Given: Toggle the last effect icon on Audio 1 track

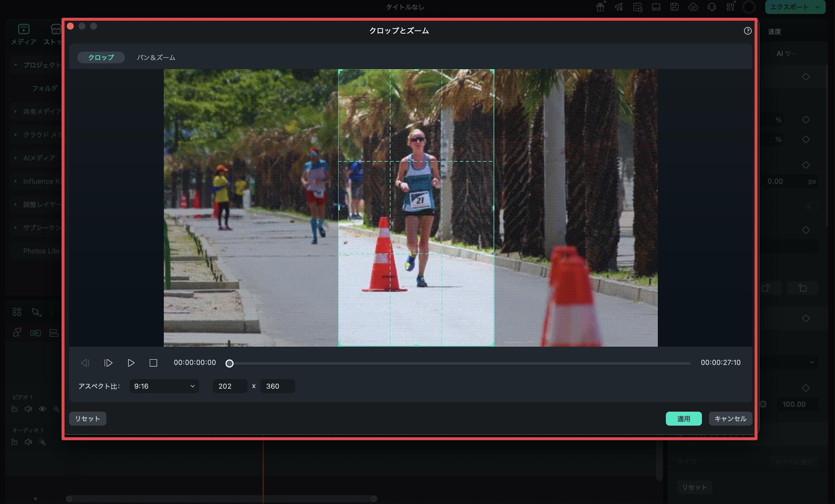Looking at the screenshot, I should point(42,442).
